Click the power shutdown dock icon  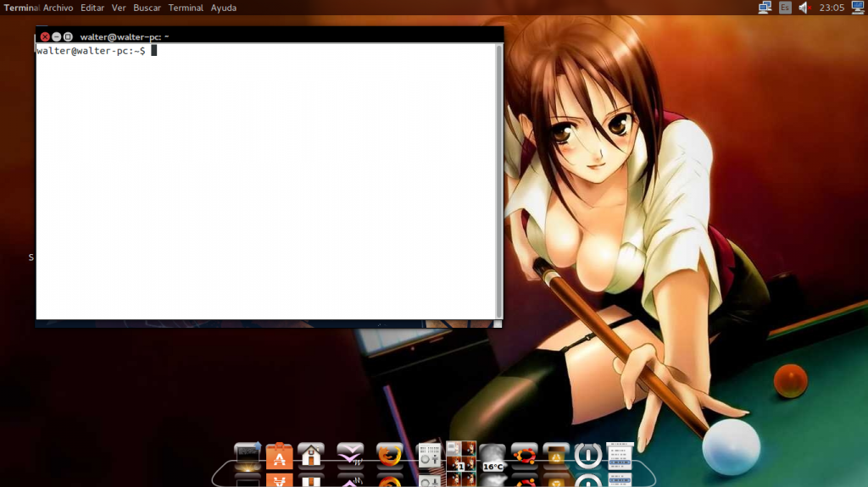[x=588, y=456]
